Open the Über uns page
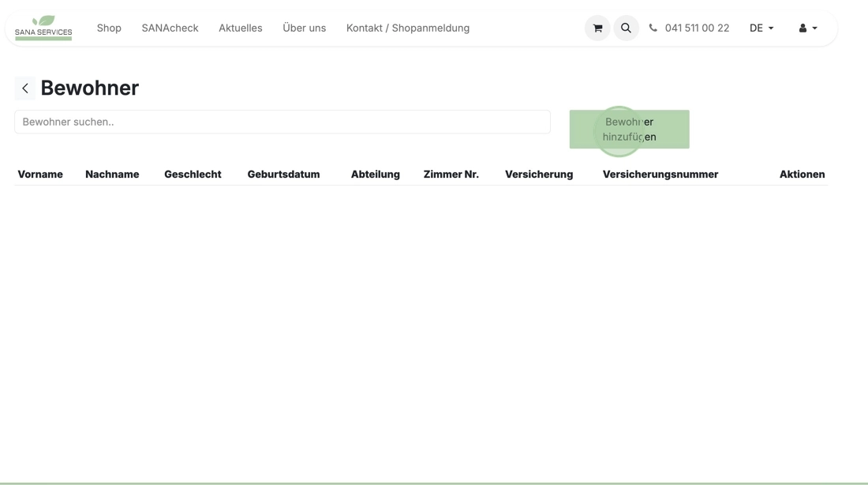868x485 pixels. tap(305, 28)
